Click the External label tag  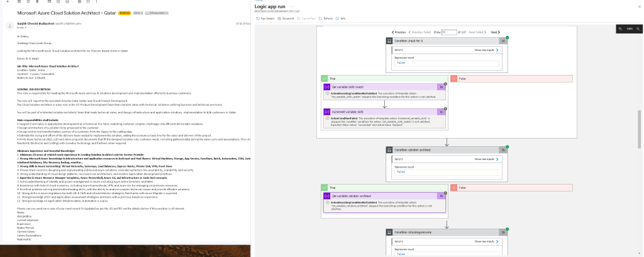(x=125, y=13)
